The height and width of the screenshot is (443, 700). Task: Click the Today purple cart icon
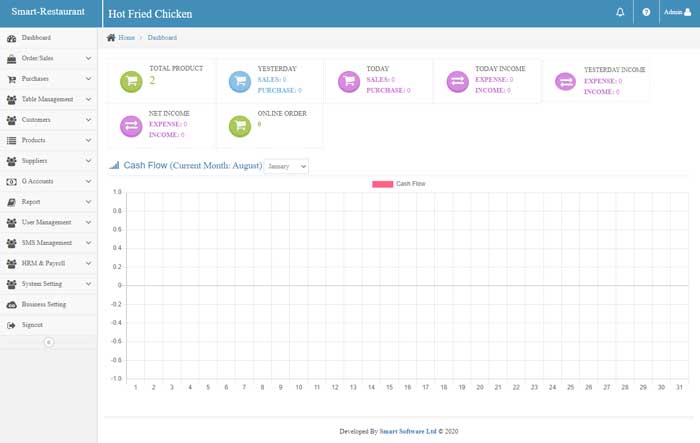[349, 81]
